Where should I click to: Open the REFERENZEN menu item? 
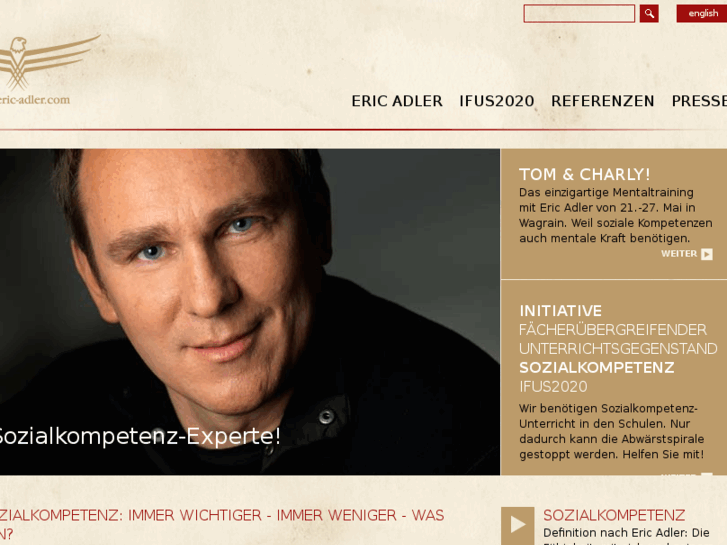coord(602,101)
